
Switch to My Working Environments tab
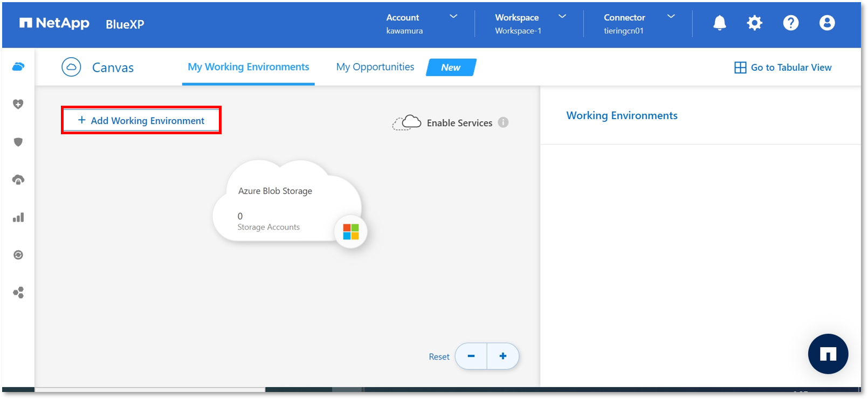coord(249,67)
